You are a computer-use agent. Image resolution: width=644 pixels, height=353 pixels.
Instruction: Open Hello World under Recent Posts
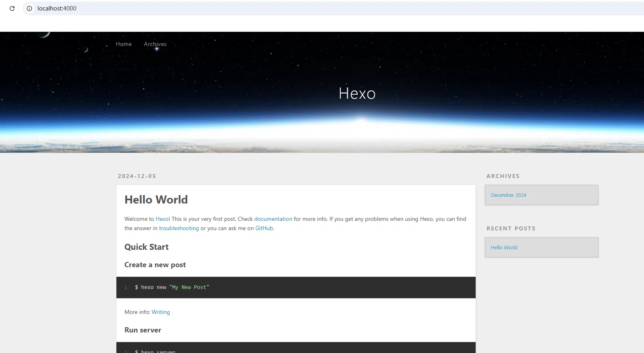click(x=504, y=247)
